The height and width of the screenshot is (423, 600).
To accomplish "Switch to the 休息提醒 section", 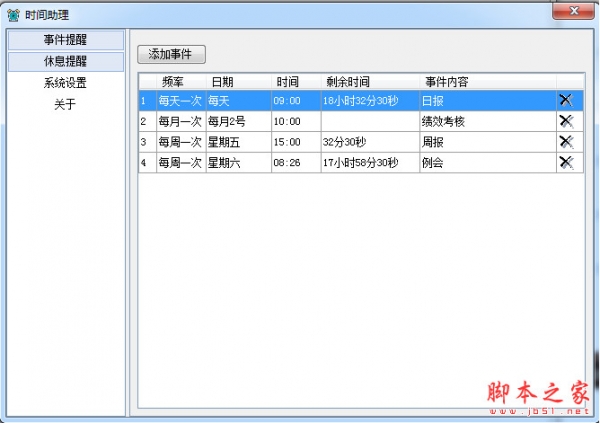I will pyautogui.click(x=66, y=61).
